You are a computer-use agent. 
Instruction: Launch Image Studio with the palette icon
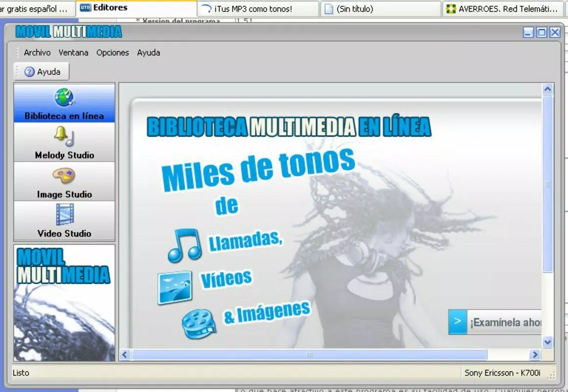65,181
